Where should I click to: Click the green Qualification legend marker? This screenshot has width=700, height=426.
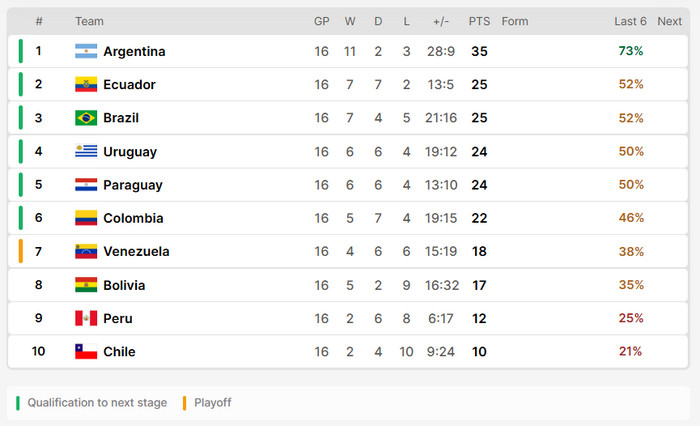tap(18, 403)
